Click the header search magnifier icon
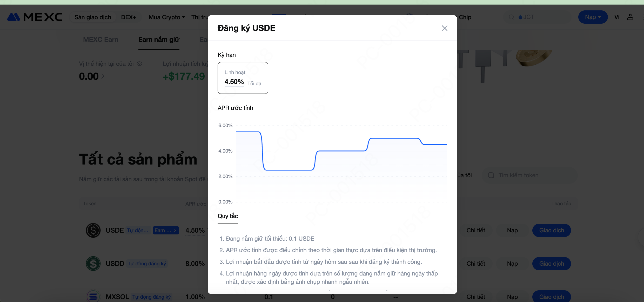The image size is (644, 302). coord(511,17)
